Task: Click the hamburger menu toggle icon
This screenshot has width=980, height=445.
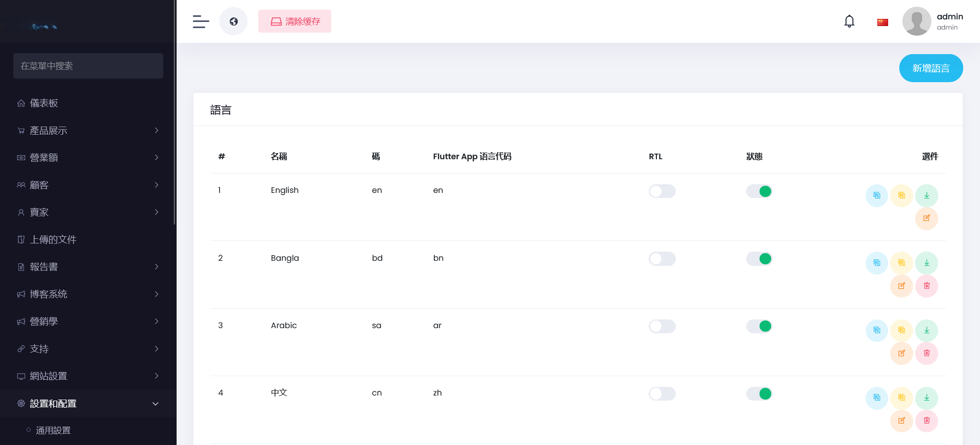Action: coord(201,21)
